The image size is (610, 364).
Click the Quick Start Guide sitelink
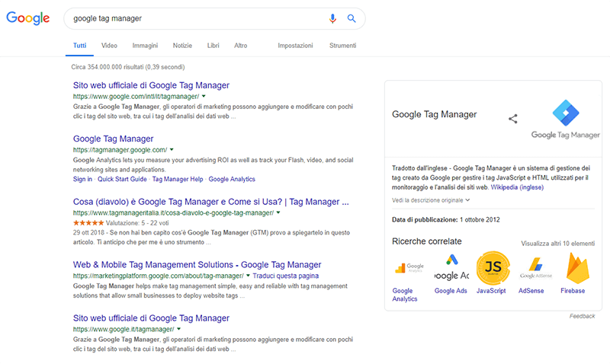122,179
